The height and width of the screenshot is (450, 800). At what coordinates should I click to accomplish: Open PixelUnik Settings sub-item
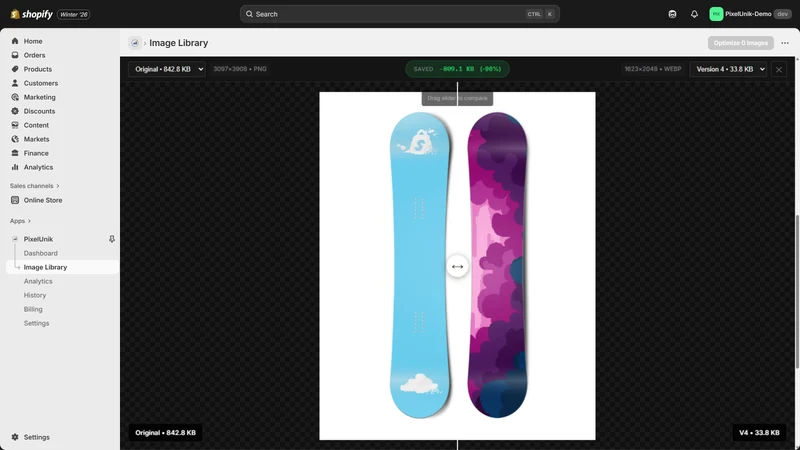[36, 323]
